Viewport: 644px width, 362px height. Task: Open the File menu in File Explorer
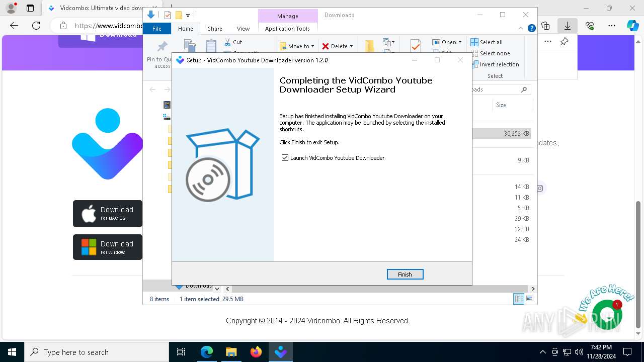click(157, 29)
